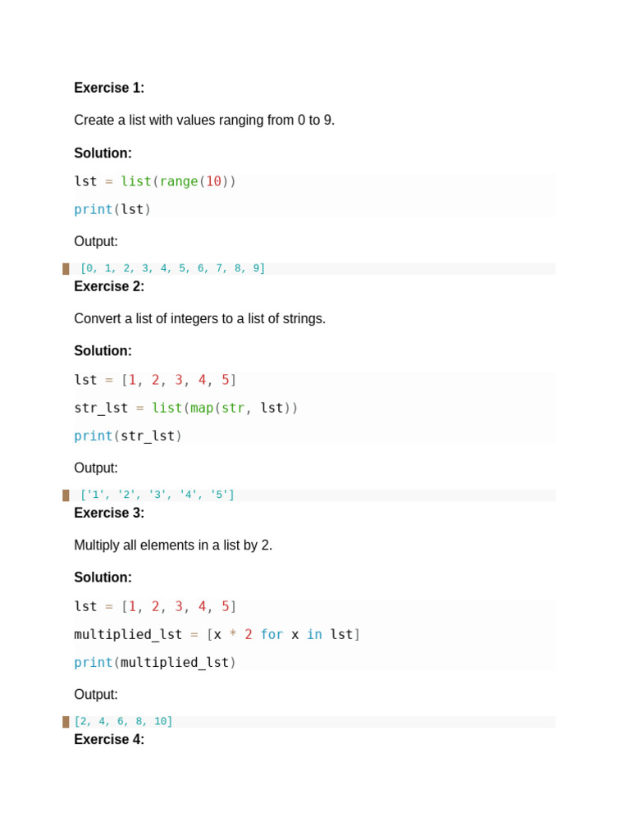The width and height of the screenshot is (630, 840).
Task: Click the brown marker beside the [2, 4, 6, 8, 10] output
Action: click(x=66, y=722)
